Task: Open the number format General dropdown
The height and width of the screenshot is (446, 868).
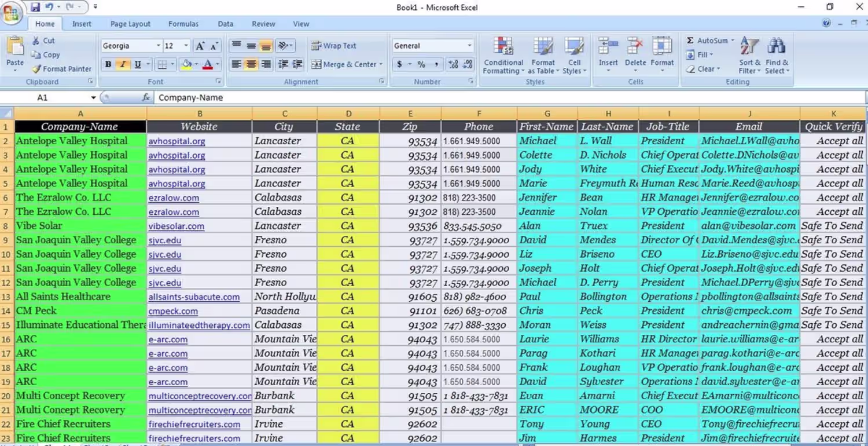Action: tap(469, 46)
